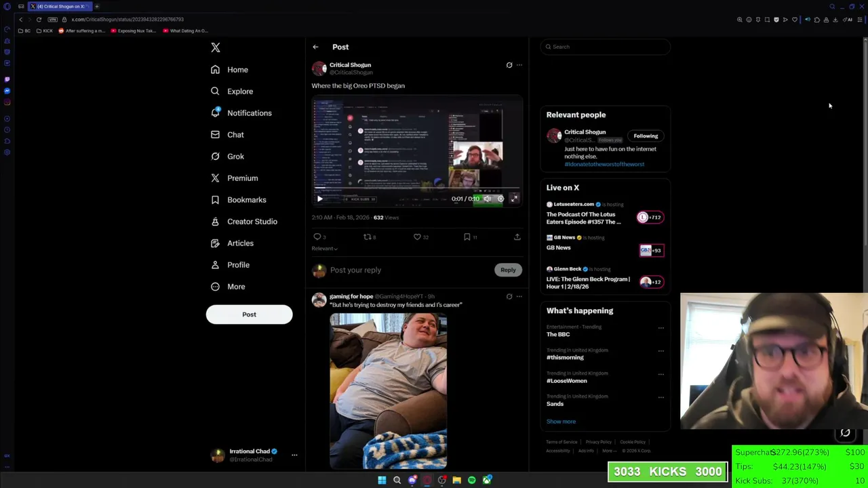Open options for The BBC trend
Screen dimensions: 868x488
[x=661, y=328]
